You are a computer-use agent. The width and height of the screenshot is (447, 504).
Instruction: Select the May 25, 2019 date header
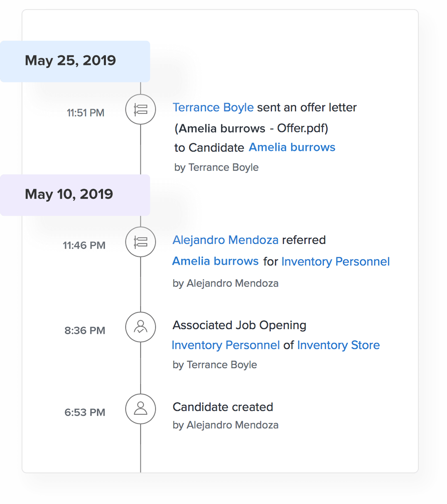point(71,61)
